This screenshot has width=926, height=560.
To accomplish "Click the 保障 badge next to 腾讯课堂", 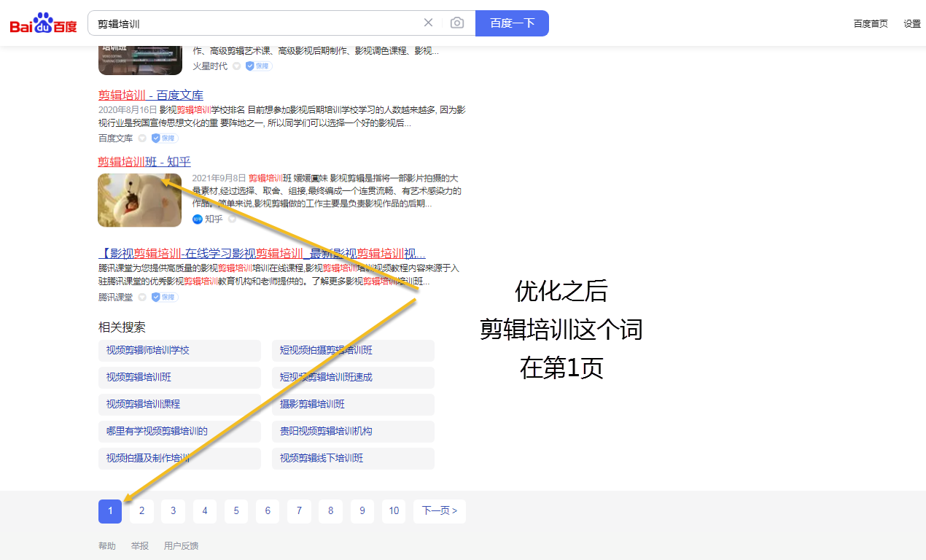I will click(x=164, y=297).
